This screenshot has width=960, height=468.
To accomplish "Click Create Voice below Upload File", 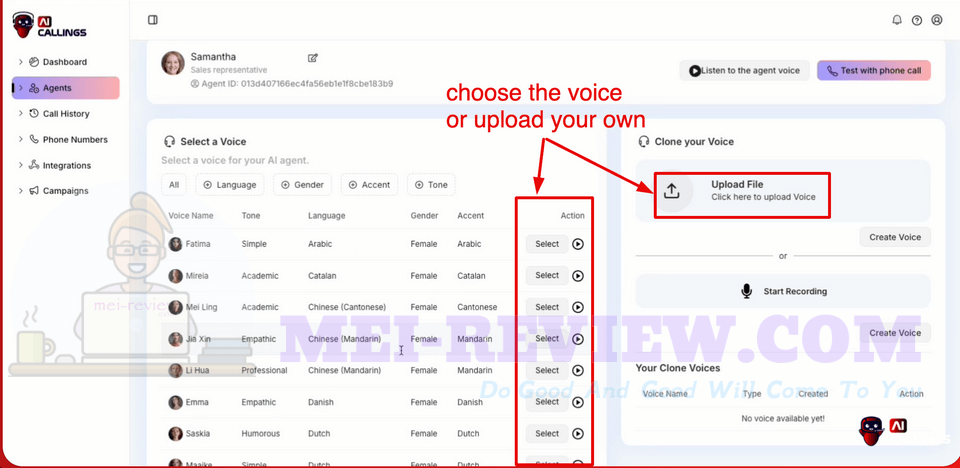I will point(895,237).
